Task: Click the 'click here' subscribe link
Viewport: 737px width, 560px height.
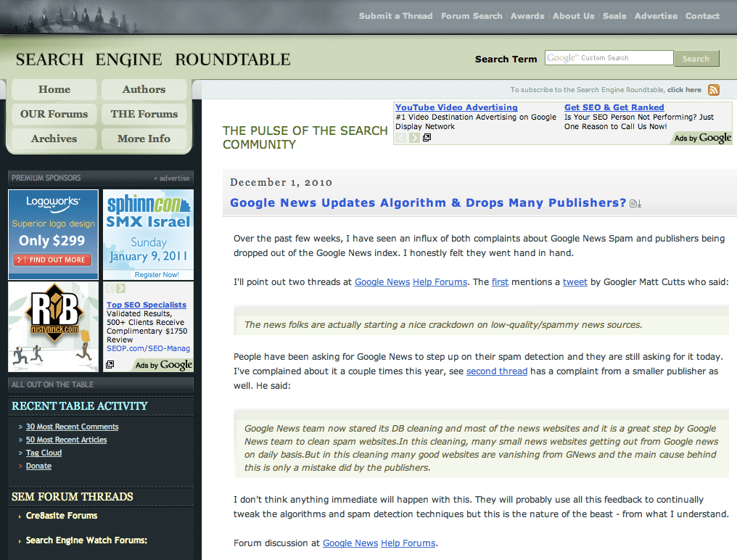Action: [x=684, y=90]
